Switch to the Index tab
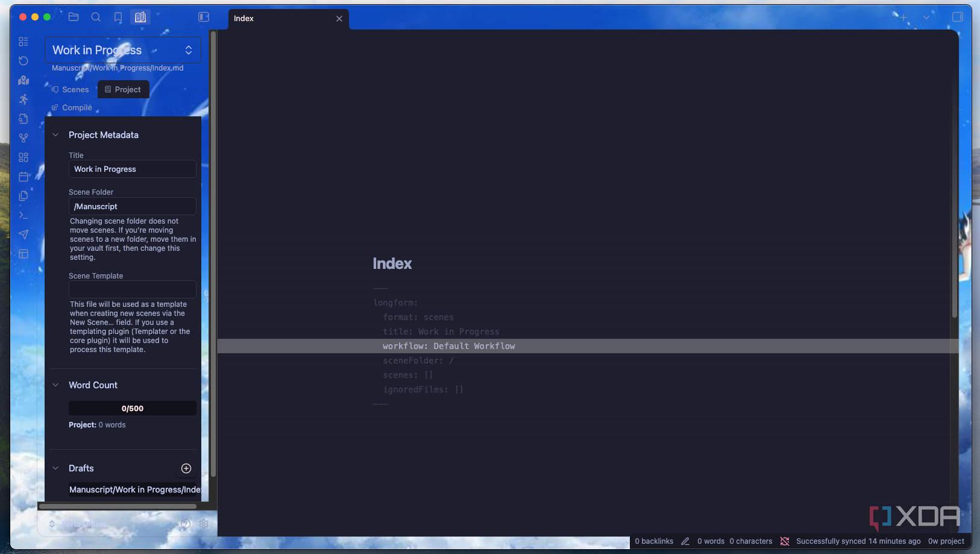 288,19
